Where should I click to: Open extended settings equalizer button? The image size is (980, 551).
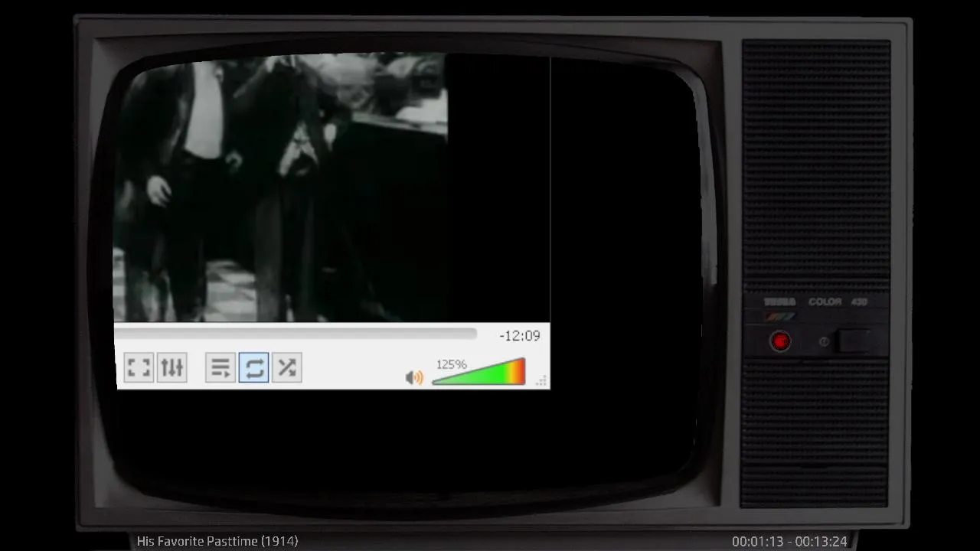[x=171, y=367]
